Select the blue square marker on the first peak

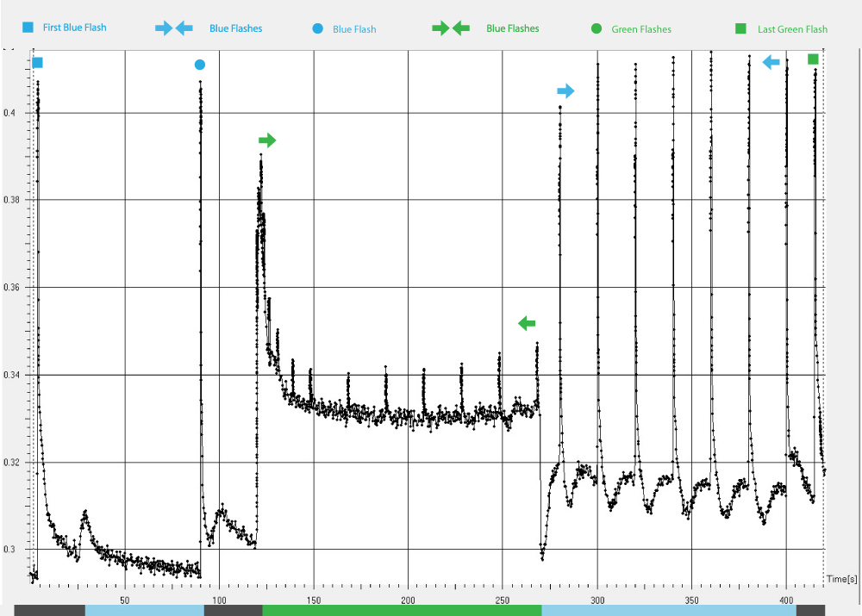tap(37, 62)
